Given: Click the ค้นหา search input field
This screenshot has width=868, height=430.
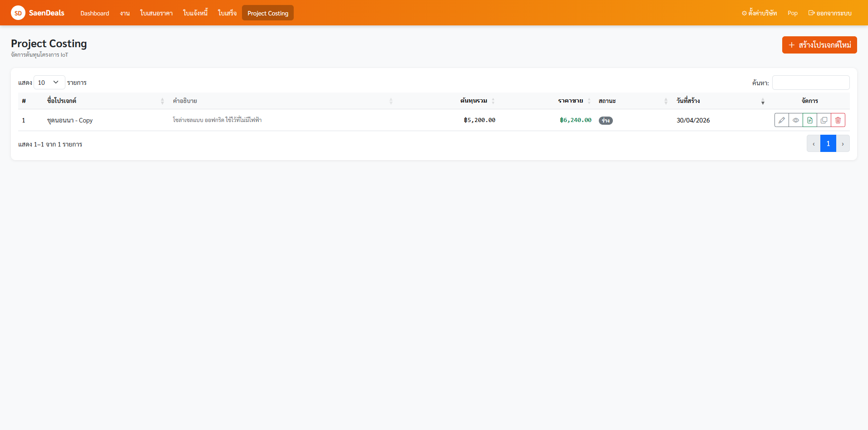Looking at the screenshot, I should click(811, 83).
